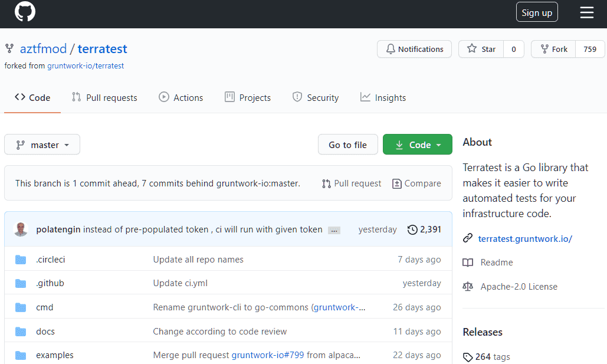Click the GitHub Octocat logo

point(25,12)
